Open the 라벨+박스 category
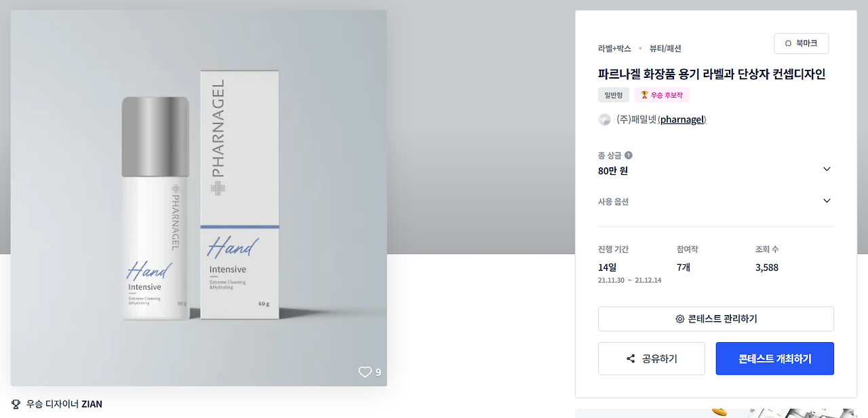868x418 pixels. [614, 49]
